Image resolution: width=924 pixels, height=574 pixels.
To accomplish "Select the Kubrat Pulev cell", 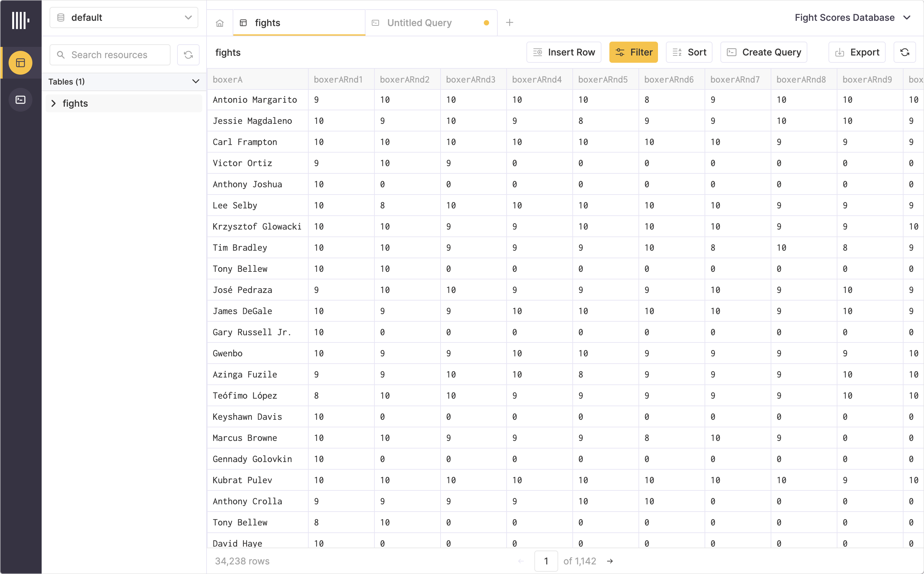I will coord(257,480).
